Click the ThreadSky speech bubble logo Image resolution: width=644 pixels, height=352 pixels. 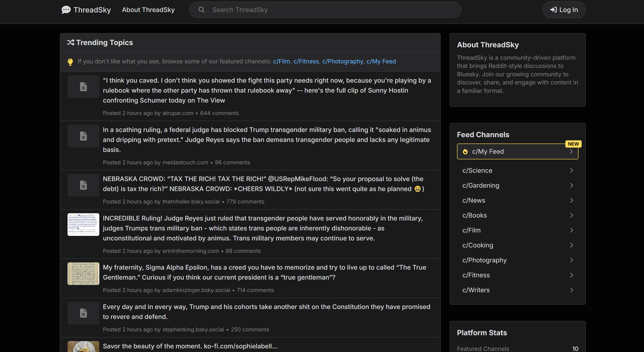point(66,10)
